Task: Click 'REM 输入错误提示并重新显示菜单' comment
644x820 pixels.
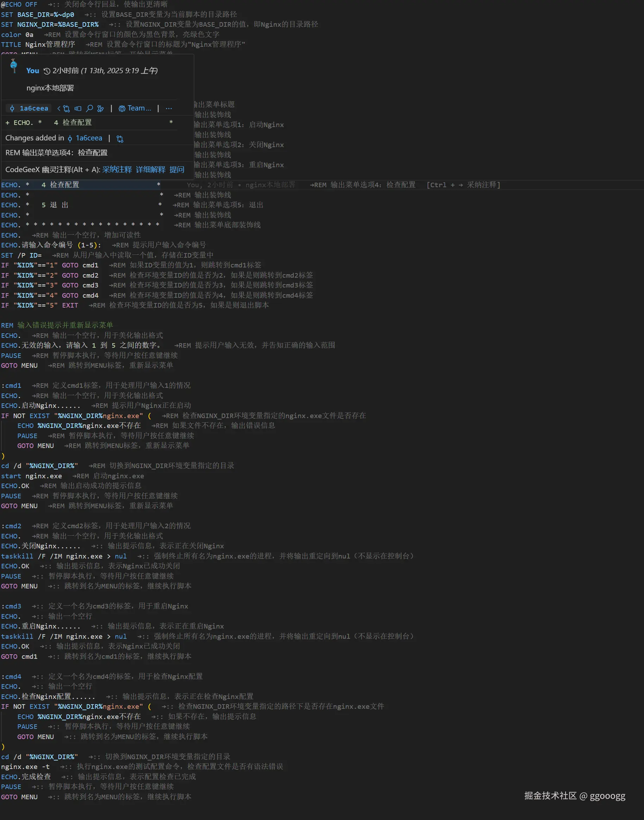Action: pyautogui.click(x=57, y=326)
